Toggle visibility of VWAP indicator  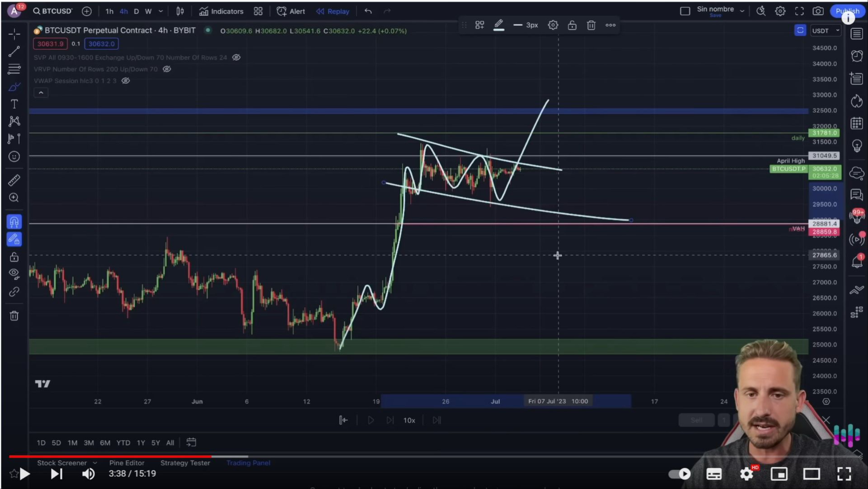click(126, 81)
